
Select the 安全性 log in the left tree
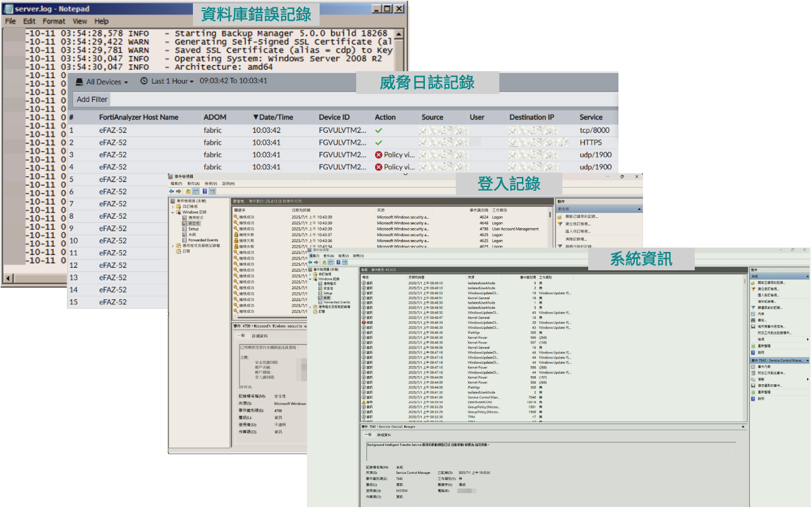click(194, 223)
